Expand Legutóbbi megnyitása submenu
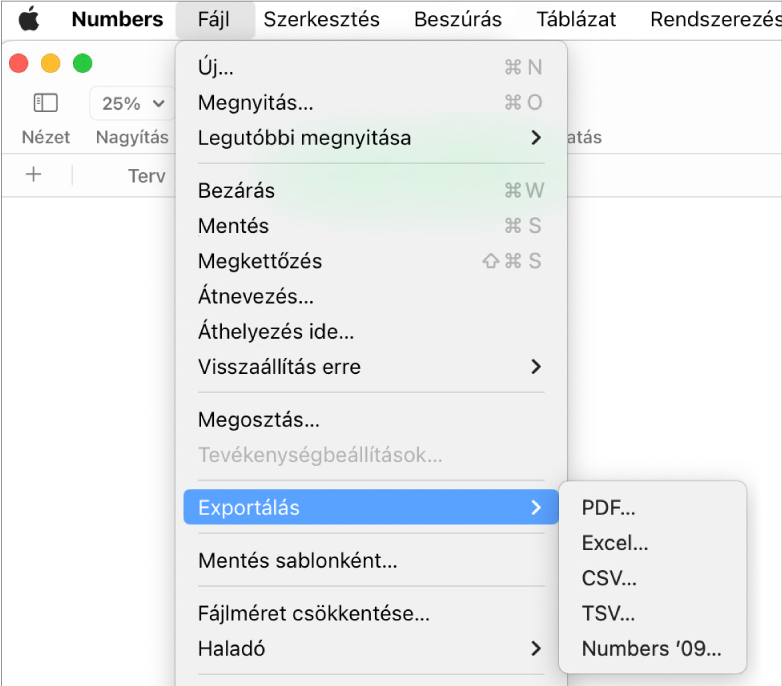The height and width of the screenshot is (686, 782). [371, 138]
